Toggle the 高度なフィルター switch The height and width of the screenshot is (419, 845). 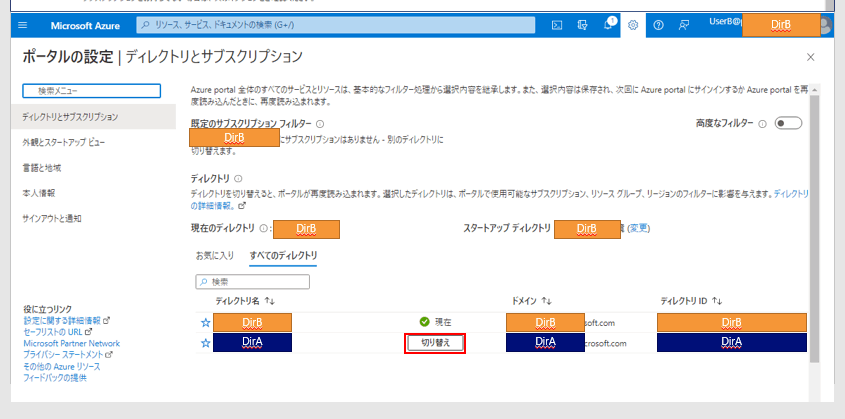pyautogui.click(x=788, y=123)
